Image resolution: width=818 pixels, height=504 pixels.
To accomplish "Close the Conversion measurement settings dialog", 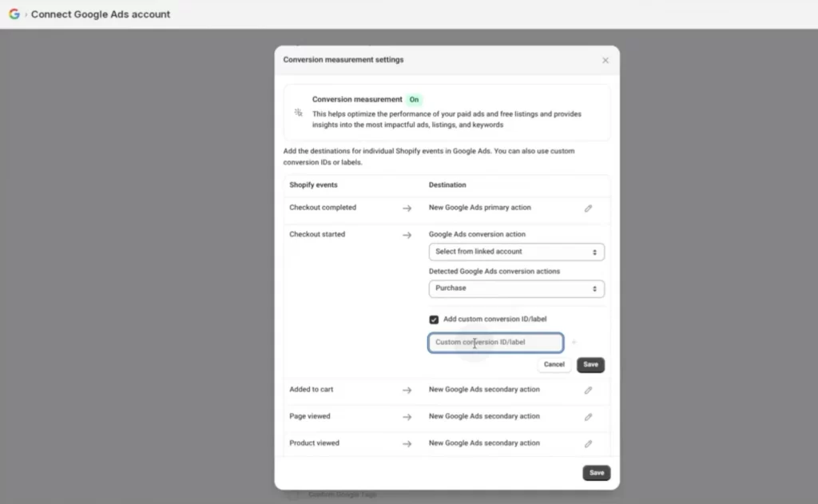I will point(605,60).
